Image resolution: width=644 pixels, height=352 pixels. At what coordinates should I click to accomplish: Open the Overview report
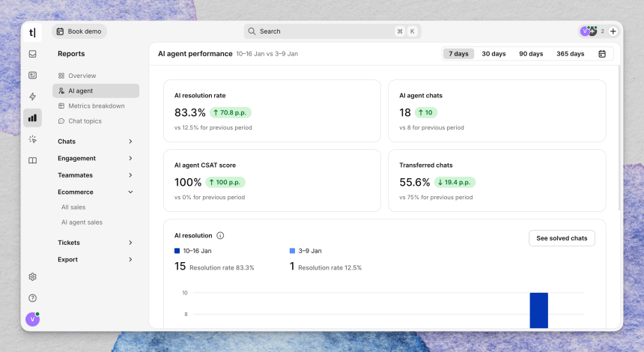[96, 76]
